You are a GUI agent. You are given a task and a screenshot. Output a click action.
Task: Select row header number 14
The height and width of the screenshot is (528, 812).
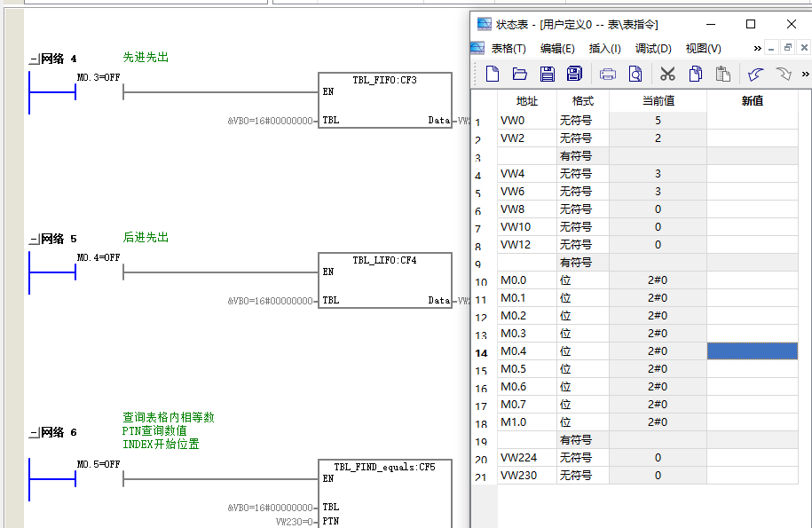[x=482, y=353]
